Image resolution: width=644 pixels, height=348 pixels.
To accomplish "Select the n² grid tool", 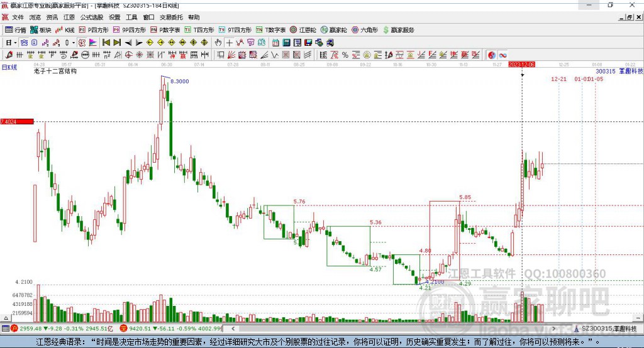I will (x=107, y=55).
